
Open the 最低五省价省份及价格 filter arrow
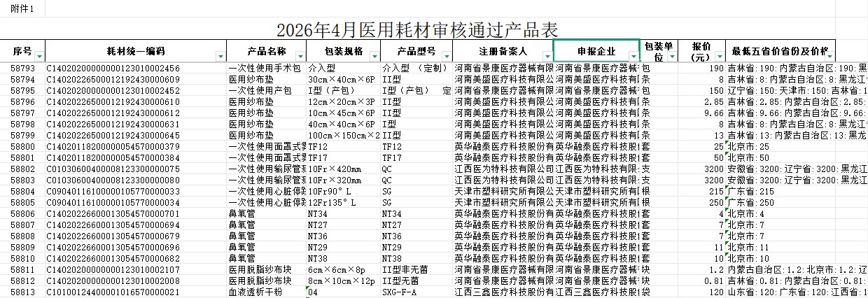point(830,57)
